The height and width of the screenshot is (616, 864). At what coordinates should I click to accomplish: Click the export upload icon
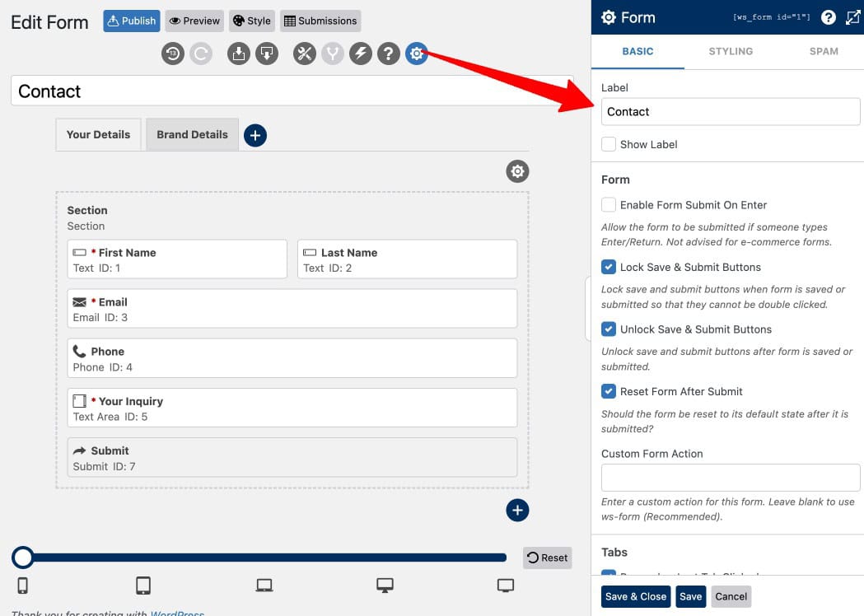coord(267,54)
